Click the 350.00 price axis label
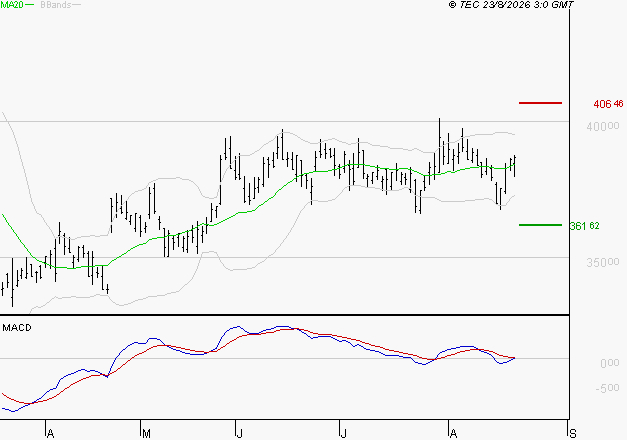 coord(603,262)
